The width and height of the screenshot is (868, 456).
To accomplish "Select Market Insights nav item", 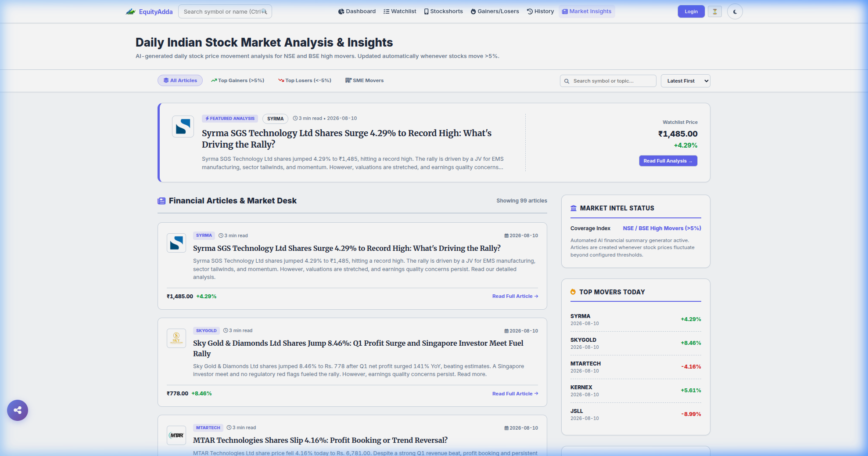I will 587,11.
